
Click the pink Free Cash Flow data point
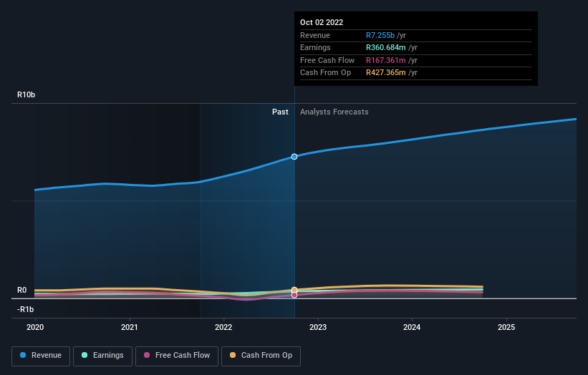coord(294,295)
